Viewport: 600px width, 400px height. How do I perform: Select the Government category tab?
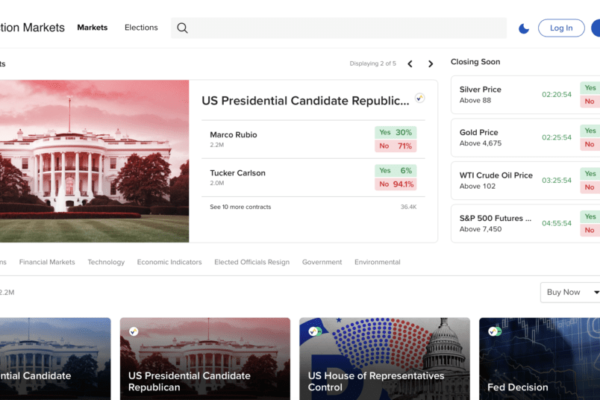[x=322, y=262]
